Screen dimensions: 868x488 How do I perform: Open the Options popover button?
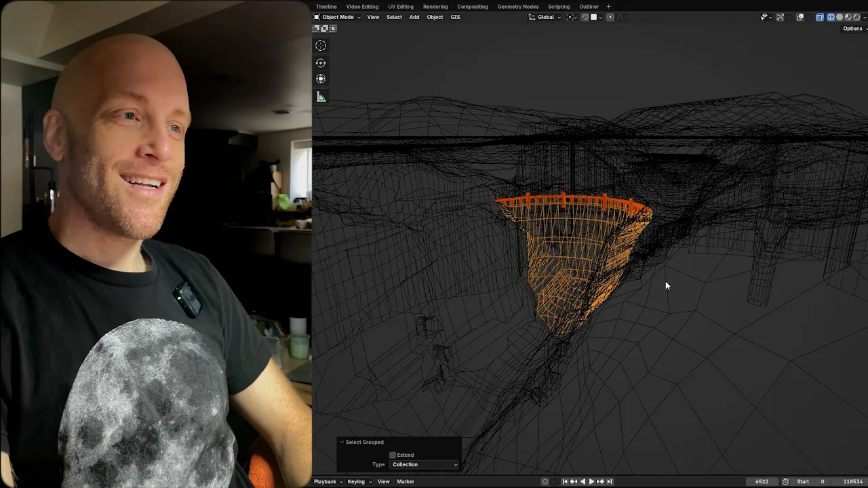pyautogui.click(x=852, y=28)
